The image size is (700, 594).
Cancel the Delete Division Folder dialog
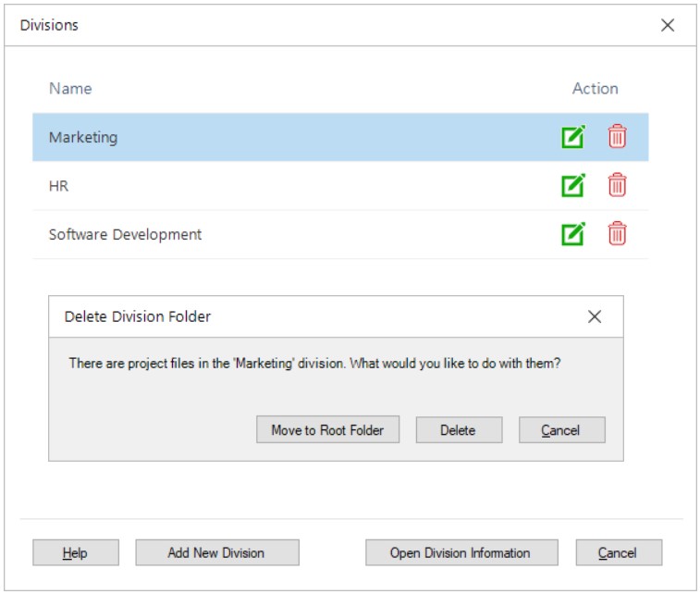(x=561, y=430)
